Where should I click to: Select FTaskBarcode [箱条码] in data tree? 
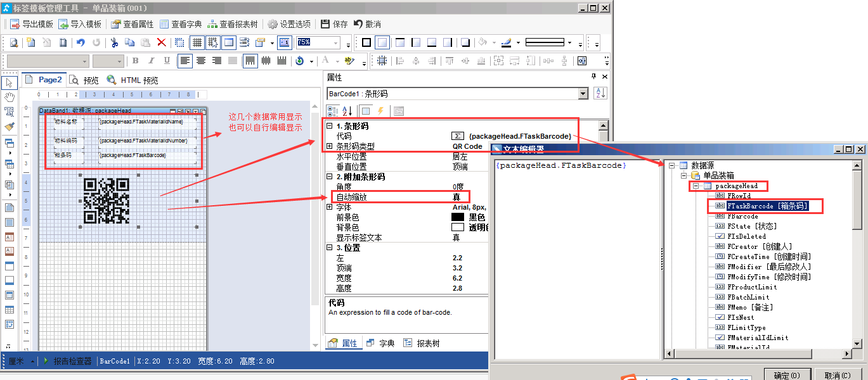coord(767,206)
